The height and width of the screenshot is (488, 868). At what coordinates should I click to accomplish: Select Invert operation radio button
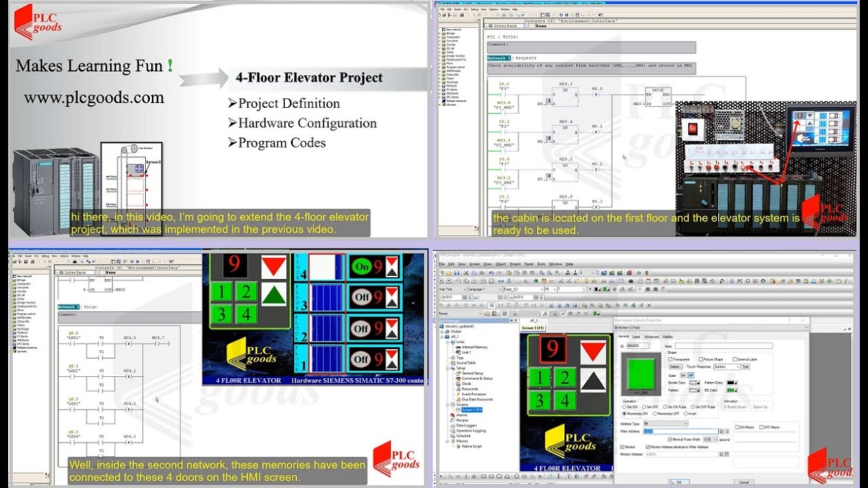coord(686,413)
